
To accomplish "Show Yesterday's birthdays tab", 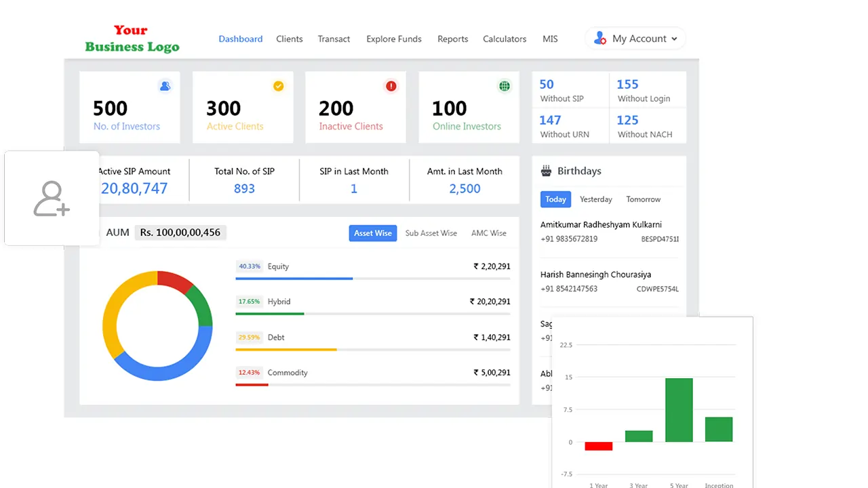I will (x=595, y=199).
